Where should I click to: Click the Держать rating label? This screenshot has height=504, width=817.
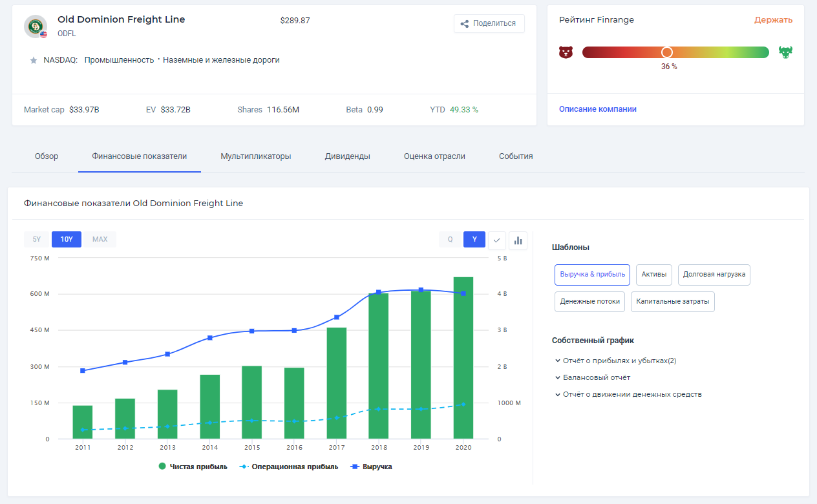(774, 20)
